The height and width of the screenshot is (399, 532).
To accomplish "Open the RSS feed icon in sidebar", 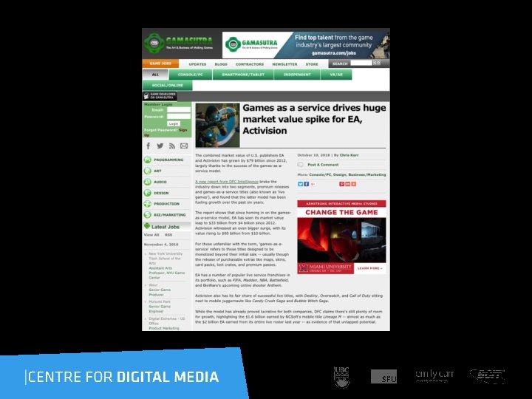I will [172, 146].
